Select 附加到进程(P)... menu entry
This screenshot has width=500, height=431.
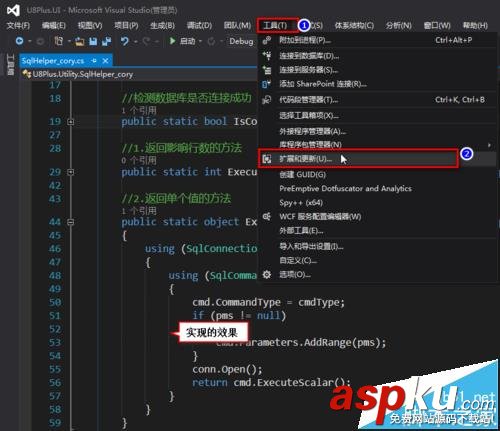tap(377, 40)
